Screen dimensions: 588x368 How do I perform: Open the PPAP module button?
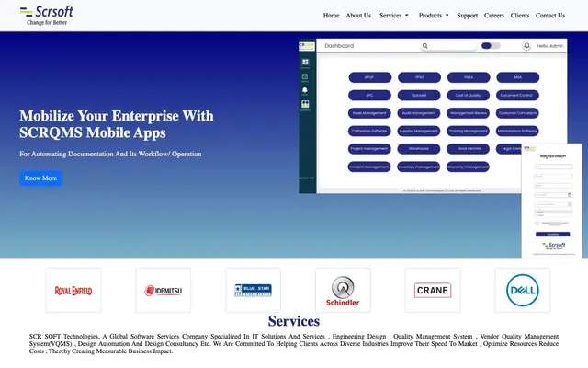pyautogui.click(x=419, y=77)
